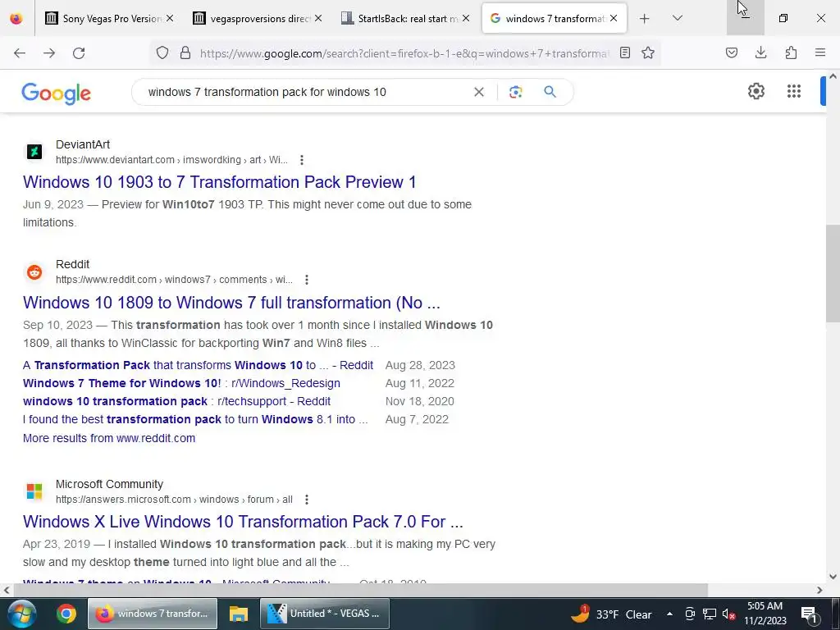Click the DeviantArt favicon
Image resolution: width=840 pixels, height=630 pixels.
tap(34, 152)
